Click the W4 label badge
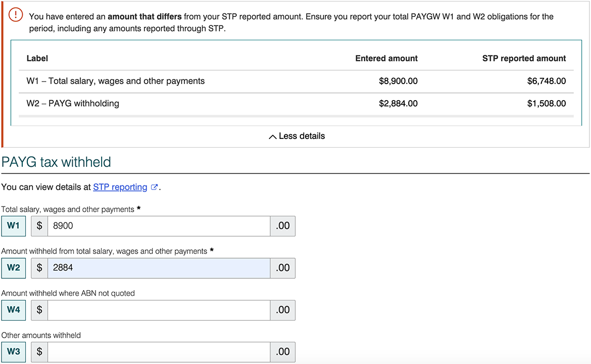Image resolution: width=591 pixels, height=364 pixels. pyautogui.click(x=13, y=310)
